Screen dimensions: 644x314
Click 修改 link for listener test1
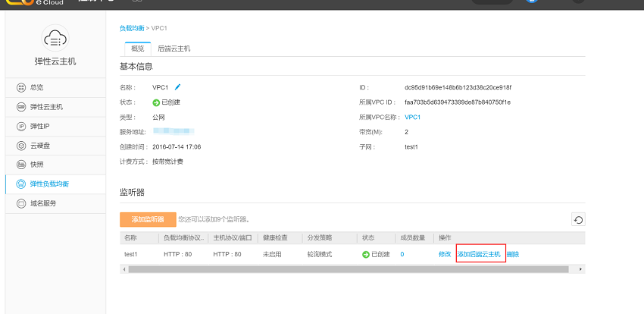click(445, 254)
